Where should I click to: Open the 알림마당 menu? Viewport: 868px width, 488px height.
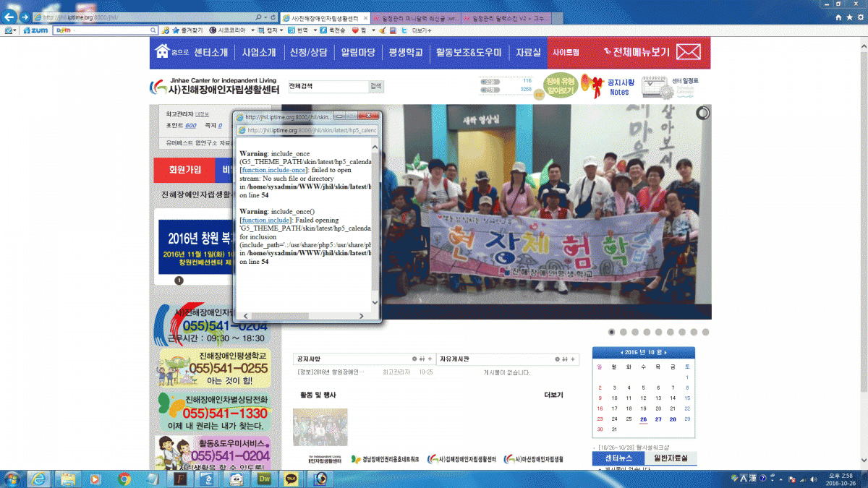(357, 52)
